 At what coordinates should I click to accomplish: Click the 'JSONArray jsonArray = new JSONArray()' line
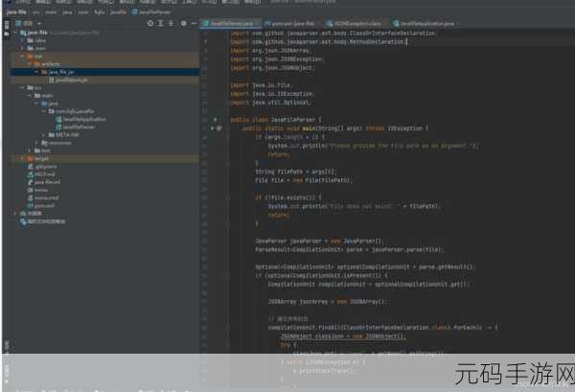[328, 301]
